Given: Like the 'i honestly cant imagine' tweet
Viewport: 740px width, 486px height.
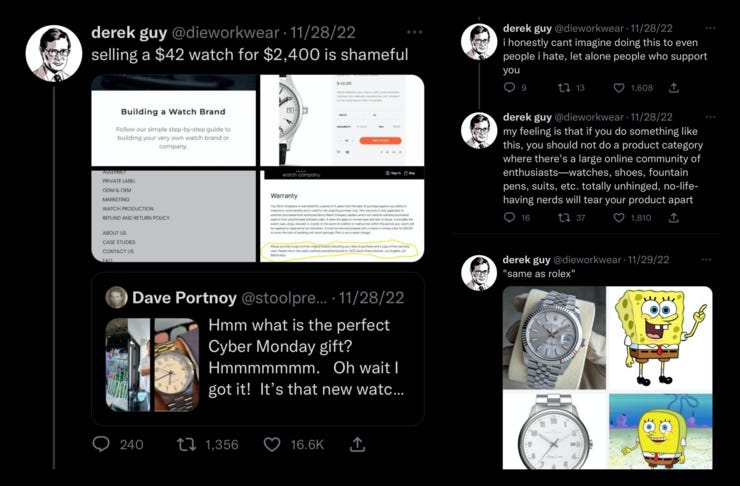Looking at the screenshot, I should [x=619, y=88].
